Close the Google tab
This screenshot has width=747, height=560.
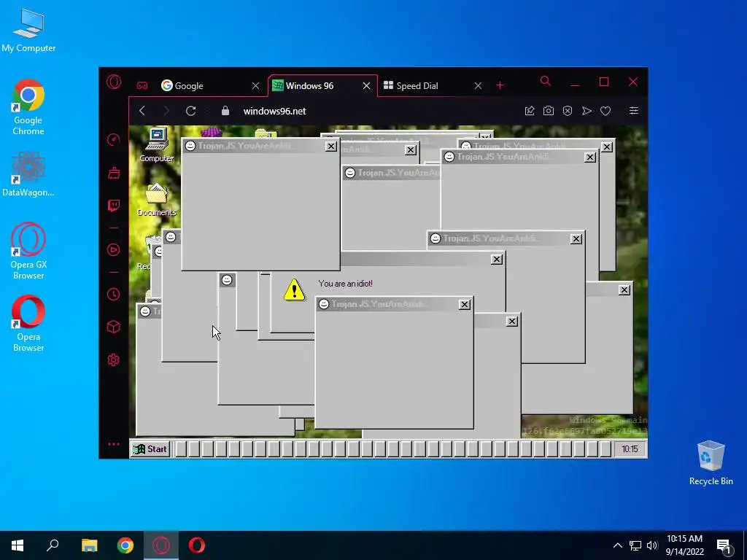point(256,86)
